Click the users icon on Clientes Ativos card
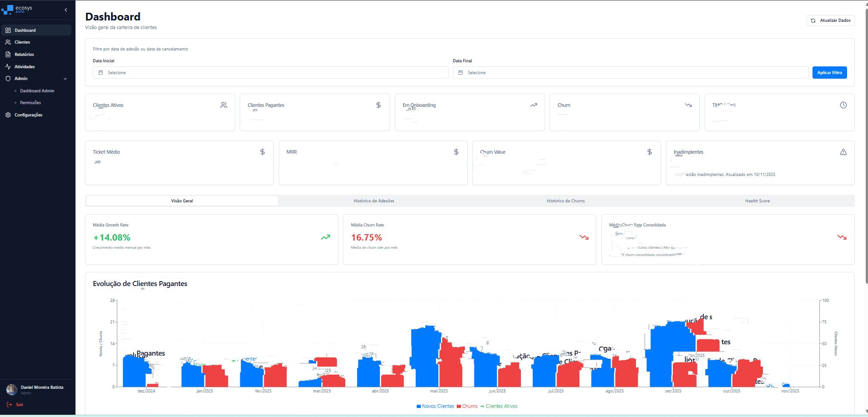This screenshot has width=868, height=417. (224, 105)
